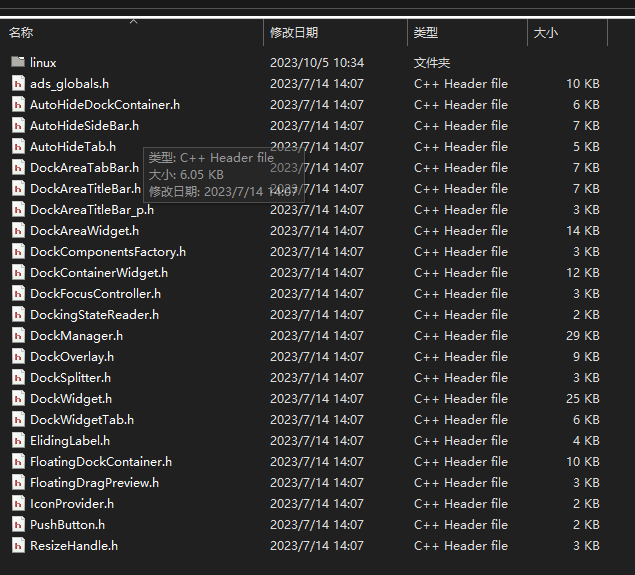Select file name DockWidgetTab.h
The image size is (635, 575).
pyautogui.click(x=82, y=420)
